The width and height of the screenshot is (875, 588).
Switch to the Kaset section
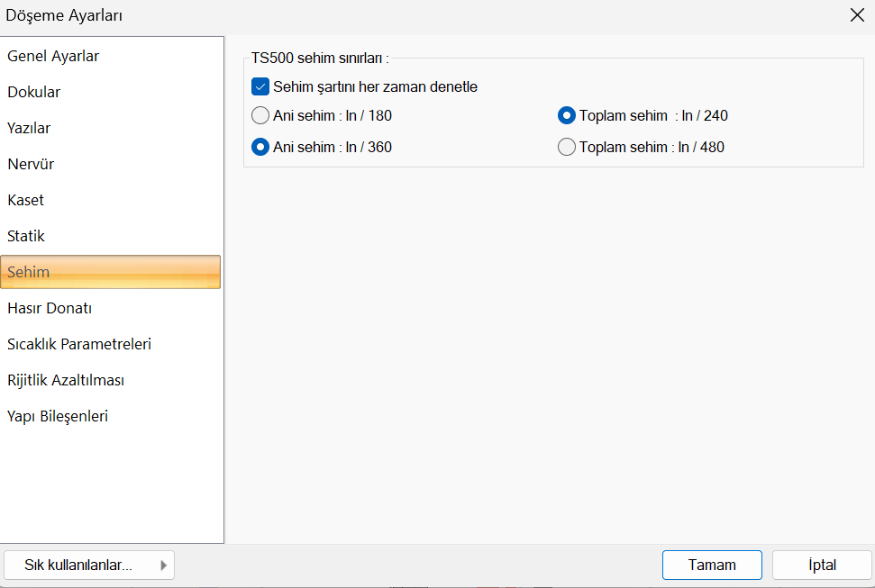pyautogui.click(x=26, y=200)
